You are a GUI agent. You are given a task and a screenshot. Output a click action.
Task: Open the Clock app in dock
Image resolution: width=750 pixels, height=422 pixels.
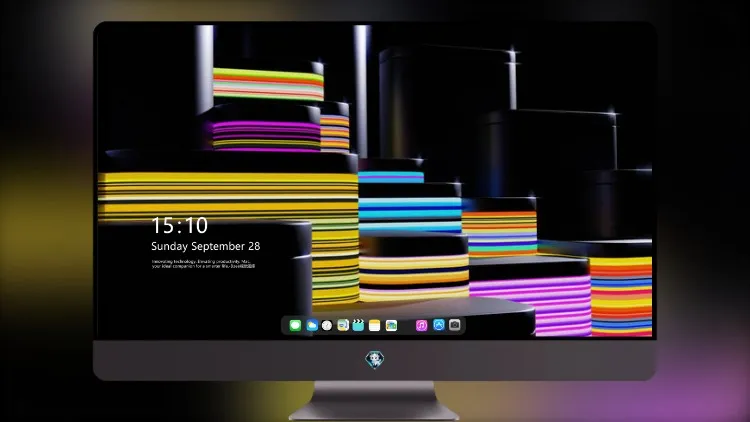tap(327, 325)
